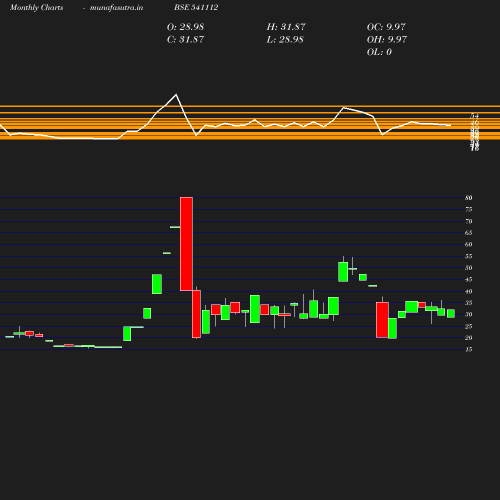Click the price axis label '75'
Viewport: 500px width, 500px height.
pyautogui.click(x=469, y=209)
